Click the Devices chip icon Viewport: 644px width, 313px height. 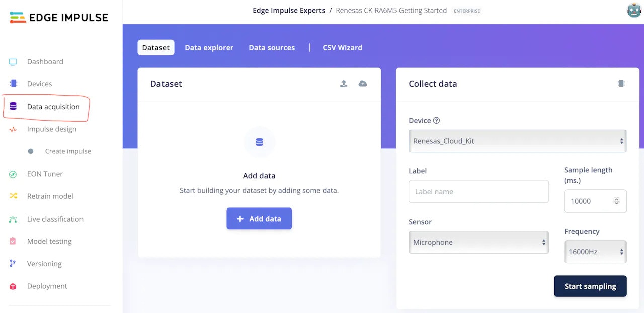13,84
